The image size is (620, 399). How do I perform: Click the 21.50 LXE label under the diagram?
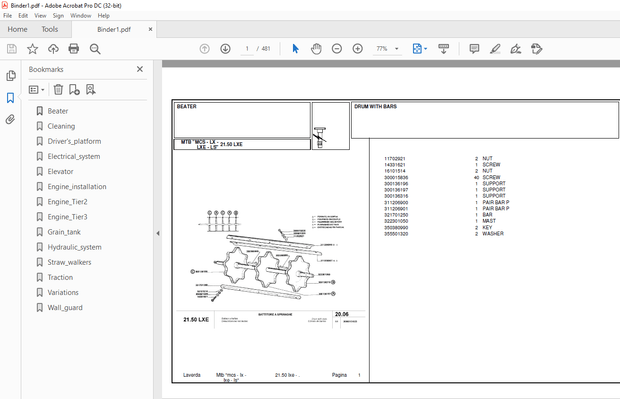(196, 320)
